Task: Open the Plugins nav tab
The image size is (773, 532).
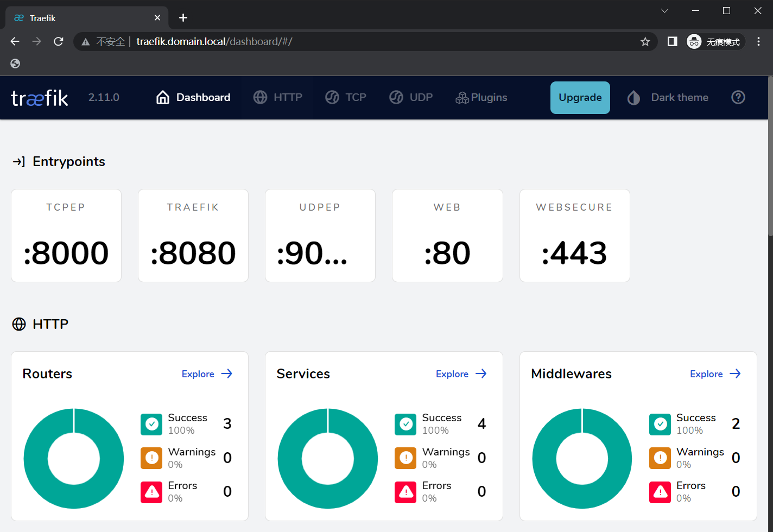Action: [x=481, y=97]
